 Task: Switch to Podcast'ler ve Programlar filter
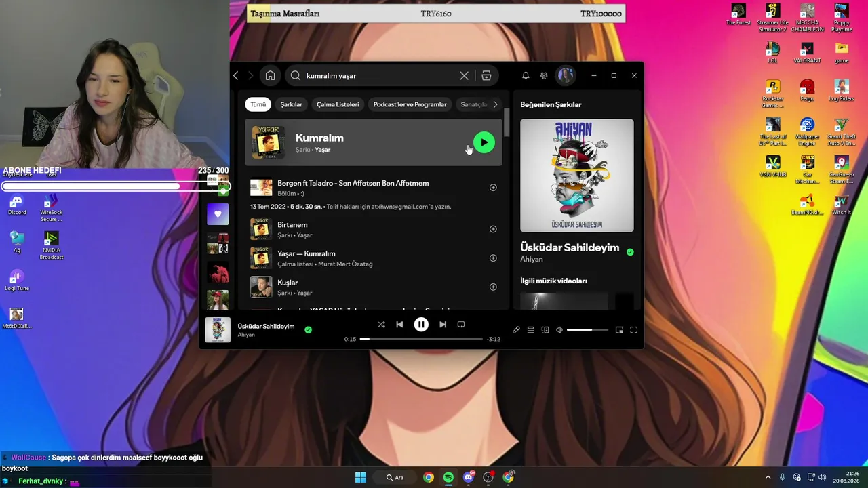click(x=410, y=104)
